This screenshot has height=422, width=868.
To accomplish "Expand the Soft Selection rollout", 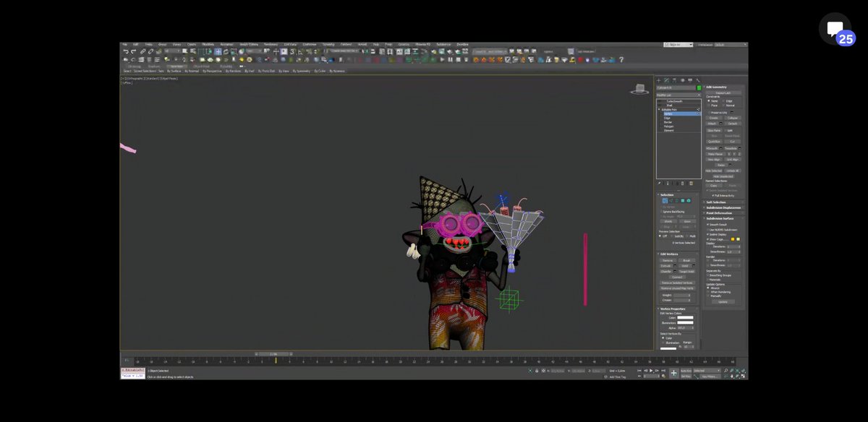I will tap(723, 202).
